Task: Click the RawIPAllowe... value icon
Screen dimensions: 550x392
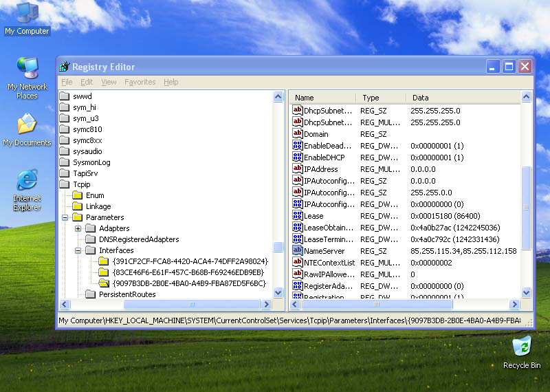Action: [x=298, y=274]
